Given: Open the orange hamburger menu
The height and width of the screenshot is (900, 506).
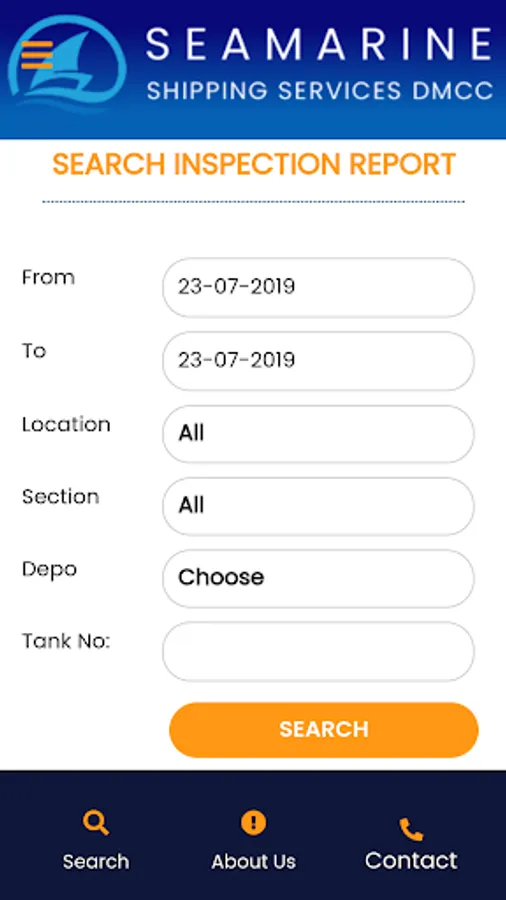Looking at the screenshot, I should pos(37,55).
